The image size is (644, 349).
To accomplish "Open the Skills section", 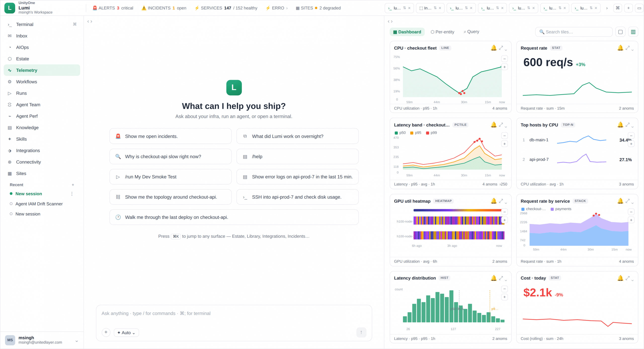I will click(x=42, y=139).
